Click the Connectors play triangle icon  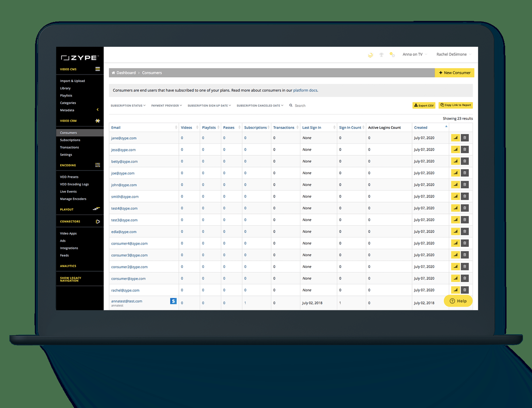98,222
